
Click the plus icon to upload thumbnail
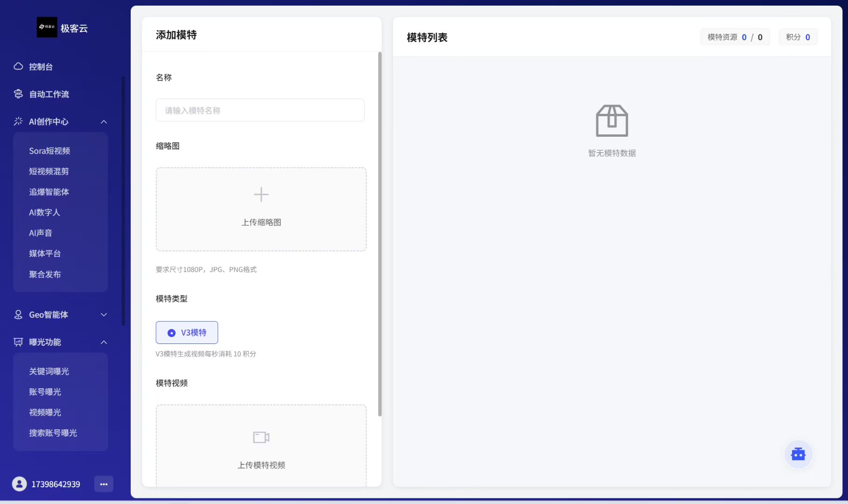click(x=261, y=195)
